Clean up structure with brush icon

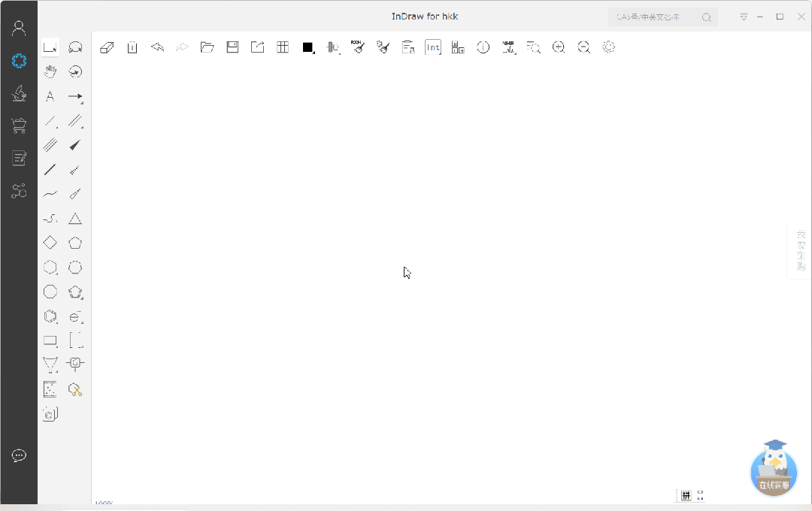tap(383, 47)
